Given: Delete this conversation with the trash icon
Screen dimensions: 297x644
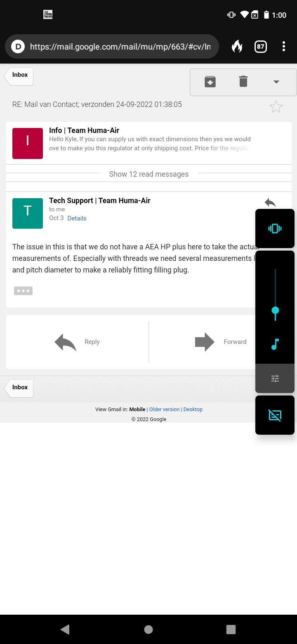Looking at the screenshot, I should [x=243, y=82].
